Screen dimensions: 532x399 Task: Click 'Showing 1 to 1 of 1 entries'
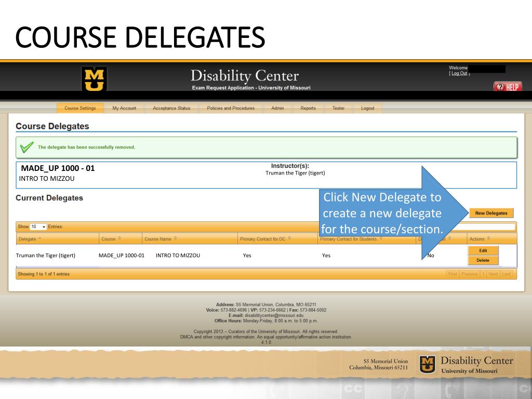44,274
